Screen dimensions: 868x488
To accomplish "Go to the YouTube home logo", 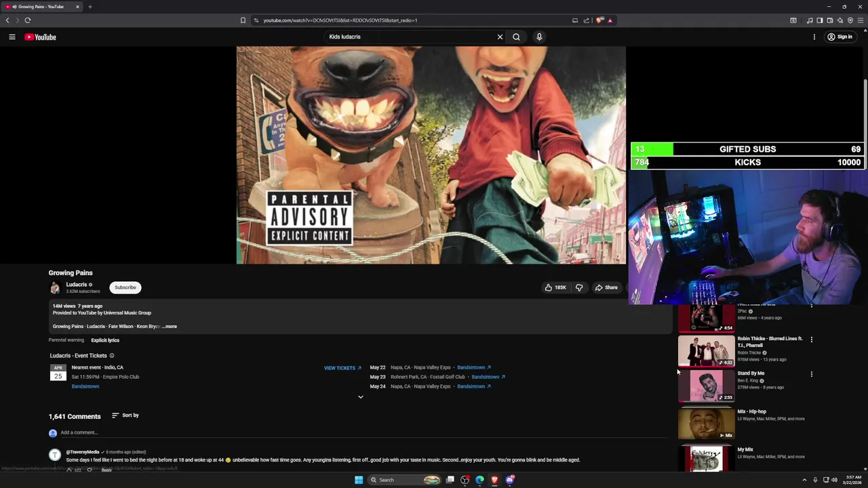I will (41, 37).
